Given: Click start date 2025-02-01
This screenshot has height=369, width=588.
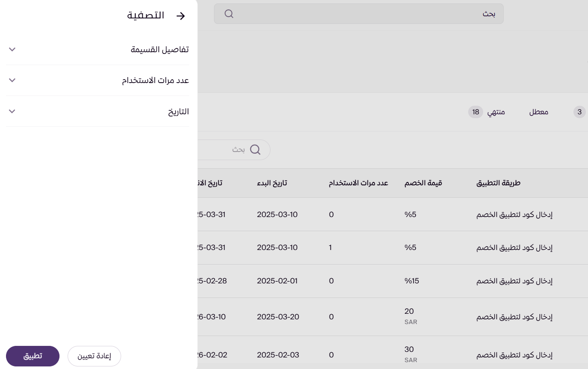Looking at the screenshot, I should (x=277, y=281).
